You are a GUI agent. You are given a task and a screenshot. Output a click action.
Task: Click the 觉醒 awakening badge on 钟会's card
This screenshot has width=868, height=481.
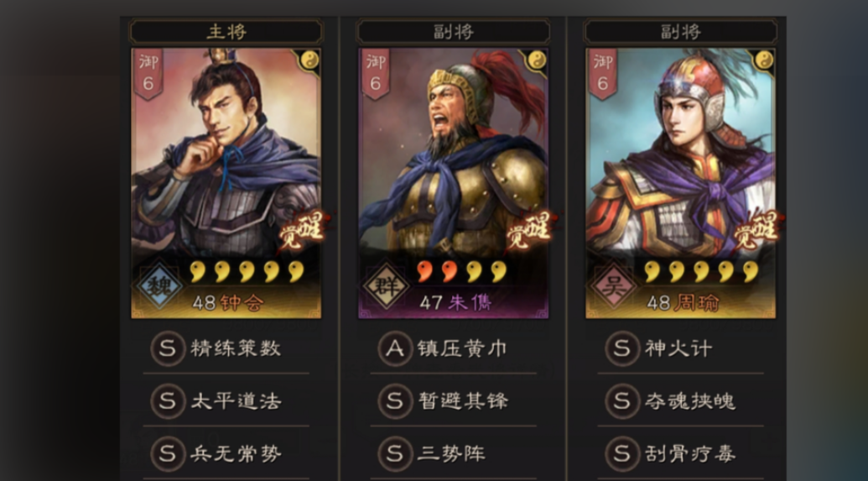click(x=302, y=231)
